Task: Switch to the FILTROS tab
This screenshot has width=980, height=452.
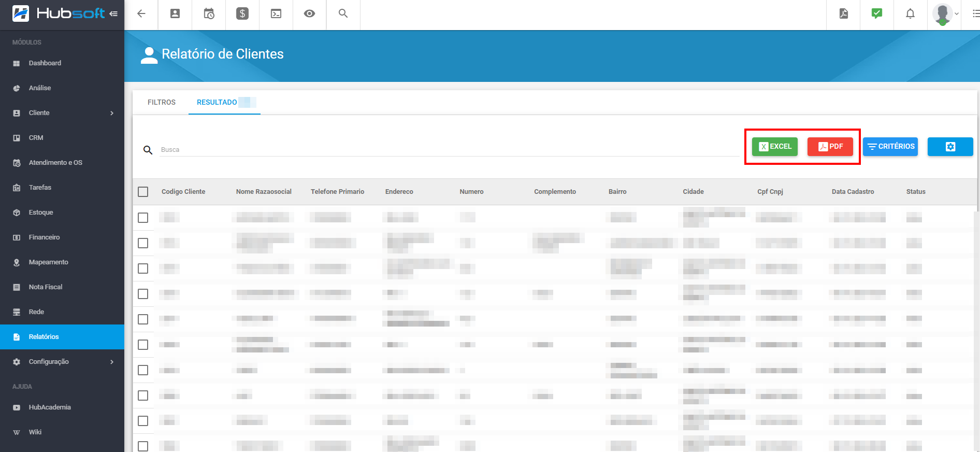Action: (162, 102)
